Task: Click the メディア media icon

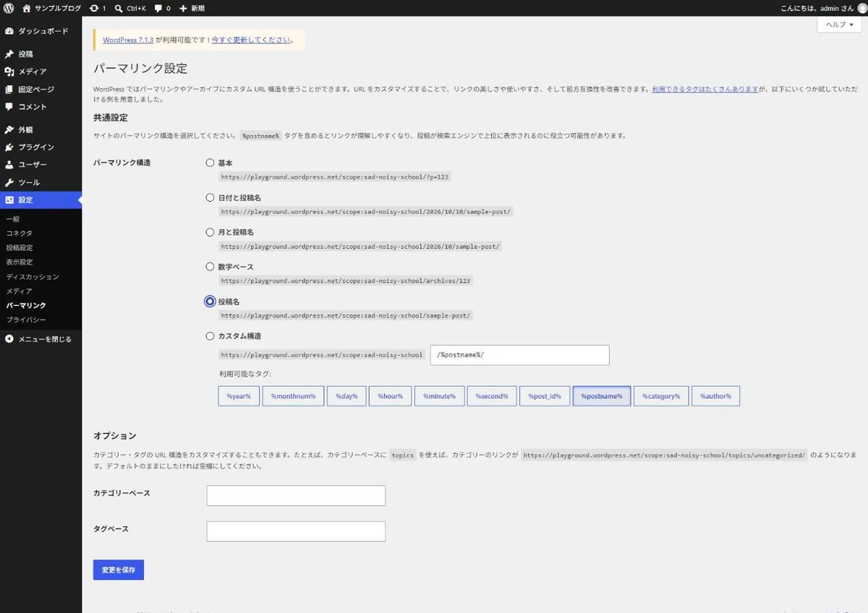Action: click(x=9, y=72)
